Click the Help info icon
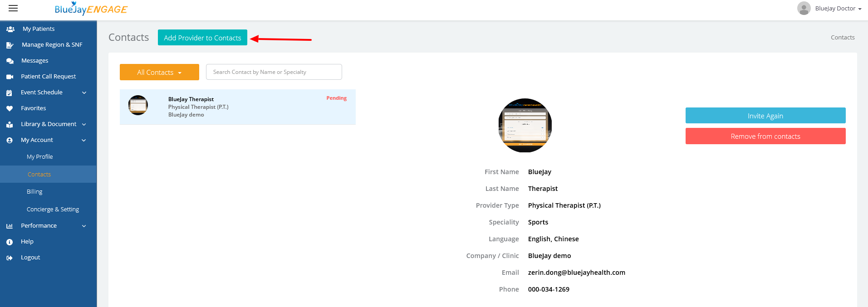 10,242
